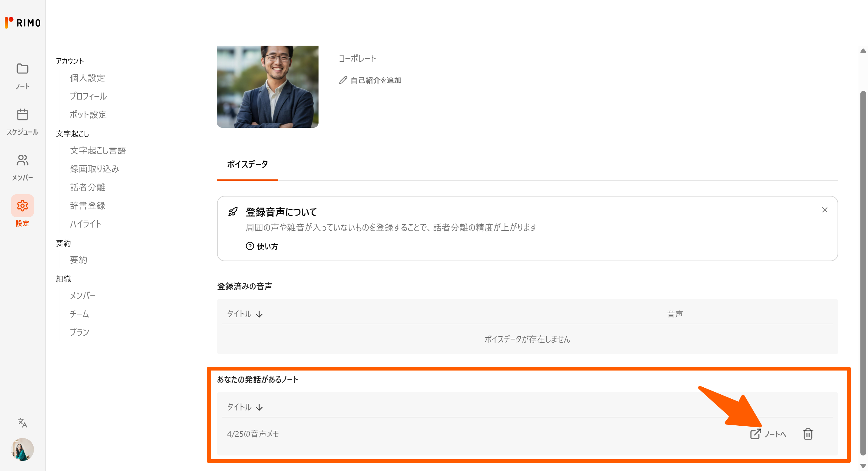Click the vertical scrollbar down arrow

point(863,466)
